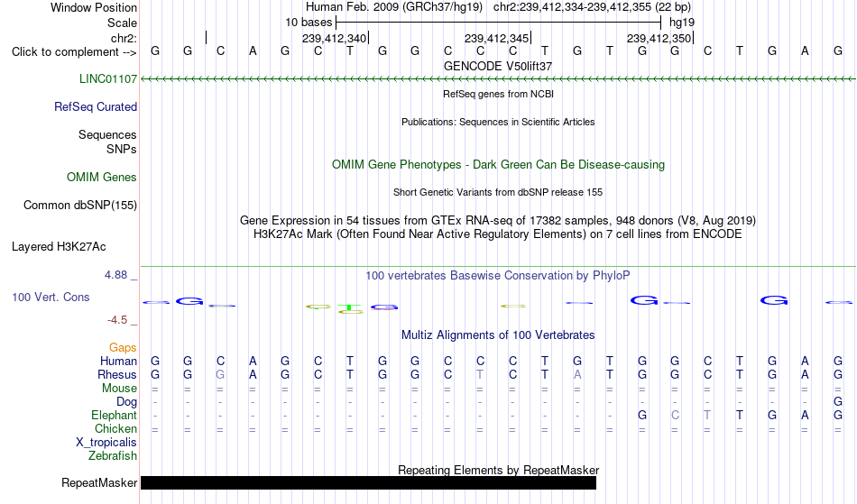Screen dimensions: 857x504
Task: Click the hg19 label beside scale bar
Action: click(682, 23)
